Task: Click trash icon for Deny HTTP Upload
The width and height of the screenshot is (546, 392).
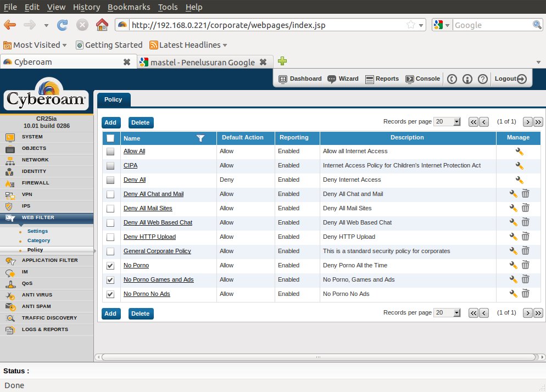Action: pos(526,237)
